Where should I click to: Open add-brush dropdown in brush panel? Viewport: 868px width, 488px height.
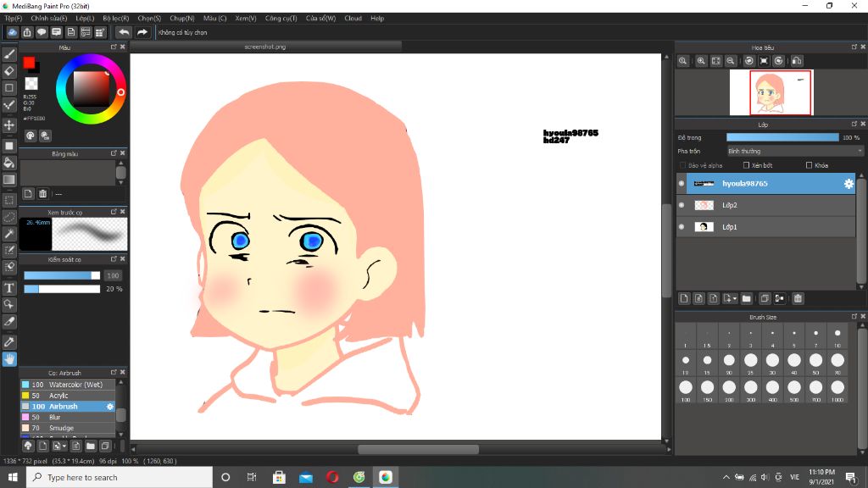pos(58,446)
